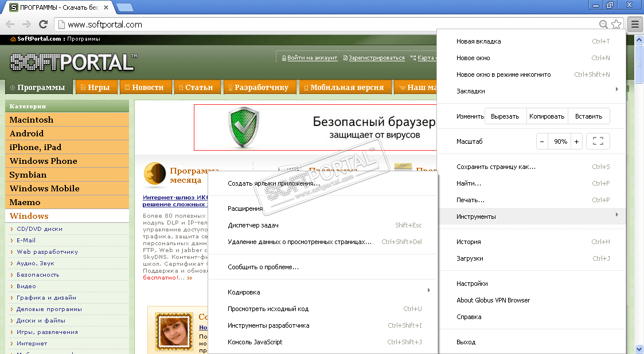Toggle the browser main menu button
This screenshot has height=354, width=644.
635,24
